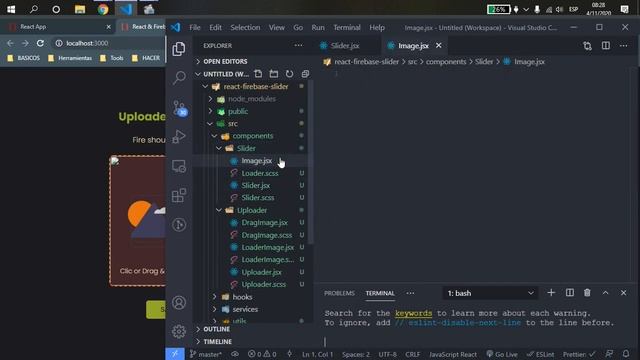Image resolution: width=640 pixels, height=360 pixels.
Task: Collapse the Untitled workspace section
Action: click(222, 74)
